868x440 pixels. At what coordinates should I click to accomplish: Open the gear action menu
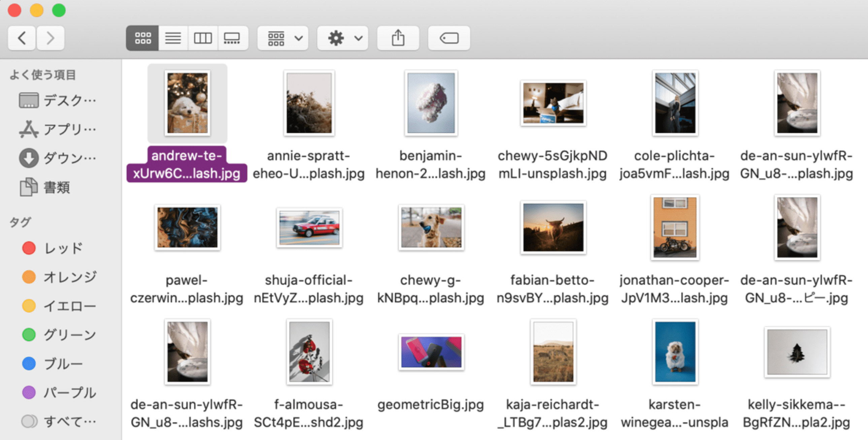pos(343,38)
